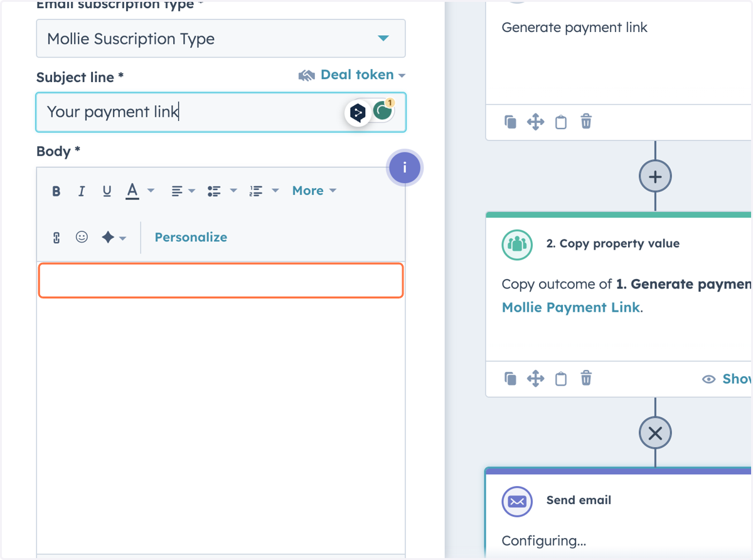Viewport: 753px width, 560px height.
Task: Add an action with the plus circle
Action: pos(655,176)
